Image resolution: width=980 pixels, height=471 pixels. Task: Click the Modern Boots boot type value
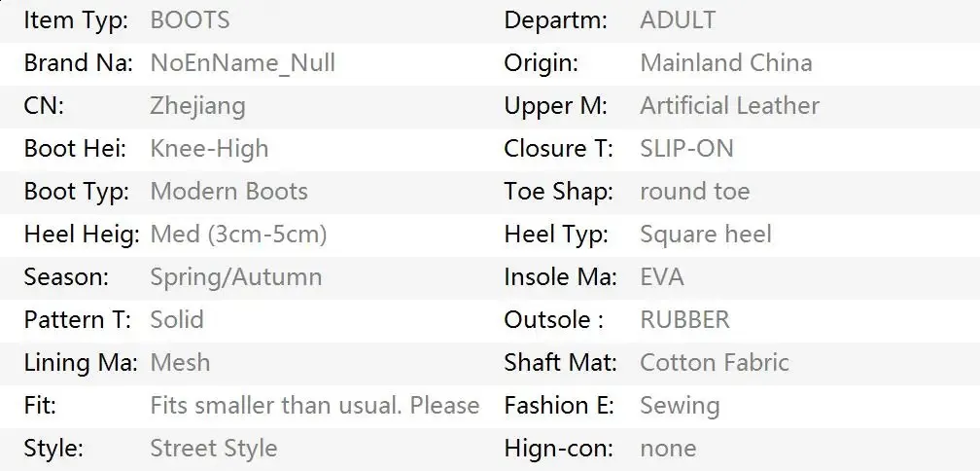[x=228, y=192]
